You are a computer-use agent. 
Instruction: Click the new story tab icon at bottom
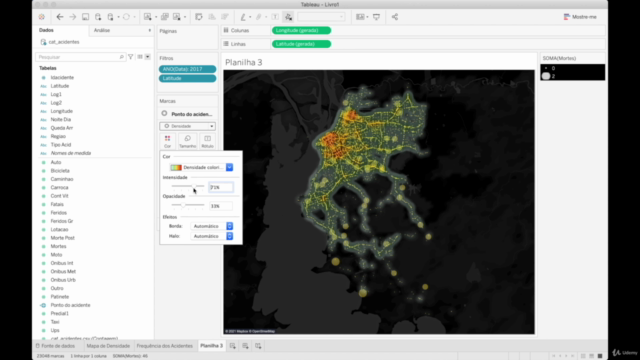coord(258,346)
